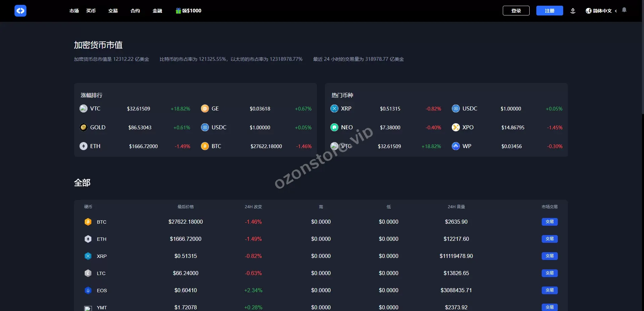Sort by the 24H 改变 column header
Image resolution: width=644 pixels, height=311 pixels.
coord(253,207)
